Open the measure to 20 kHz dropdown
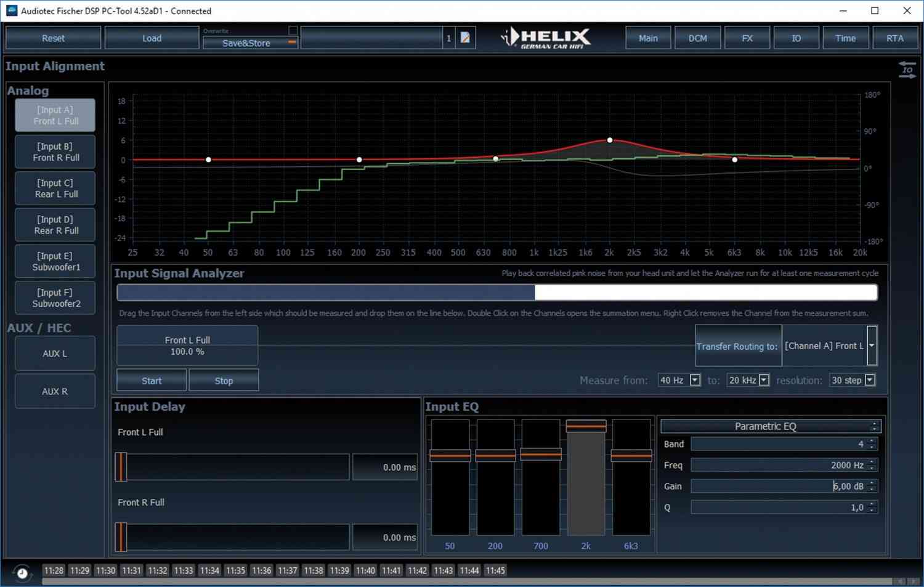This screenshot has width=924, height=587. 764,380
